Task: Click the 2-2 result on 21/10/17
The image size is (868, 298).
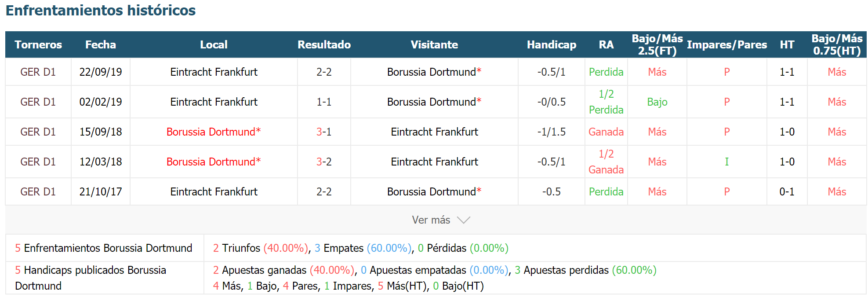Action: [x=324, y=191]
